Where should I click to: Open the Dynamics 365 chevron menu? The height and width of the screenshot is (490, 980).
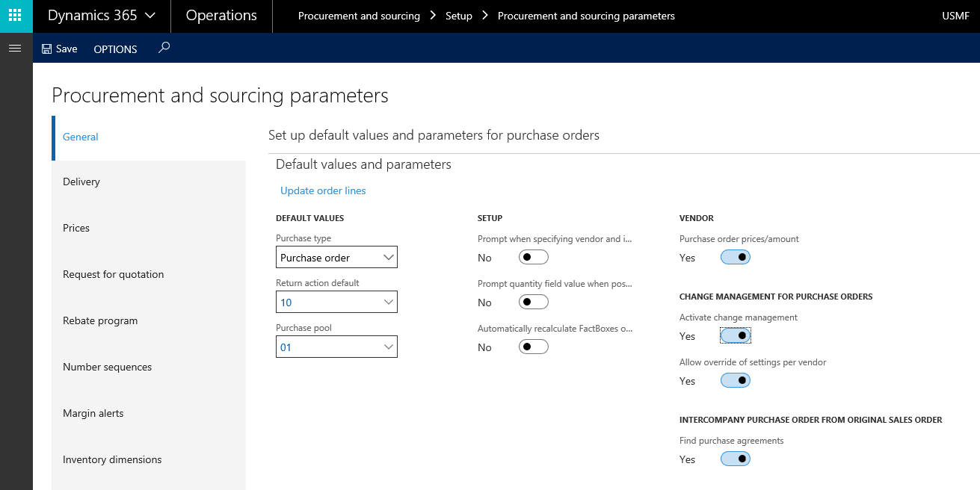click(x=148, y=15)
